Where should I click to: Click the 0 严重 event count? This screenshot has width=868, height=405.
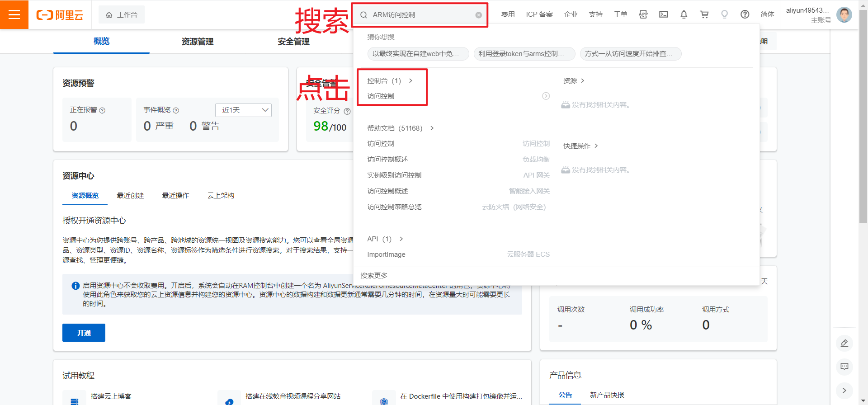pyautogui.click(x=158, y=126)
